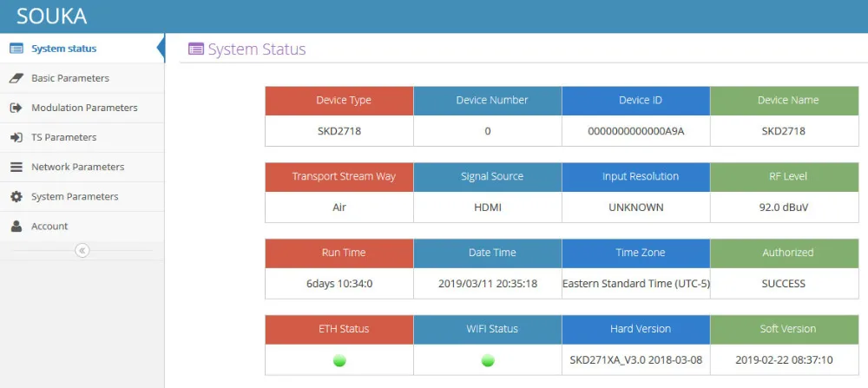Click the Transport Stream Way header

tap(339, 177)
